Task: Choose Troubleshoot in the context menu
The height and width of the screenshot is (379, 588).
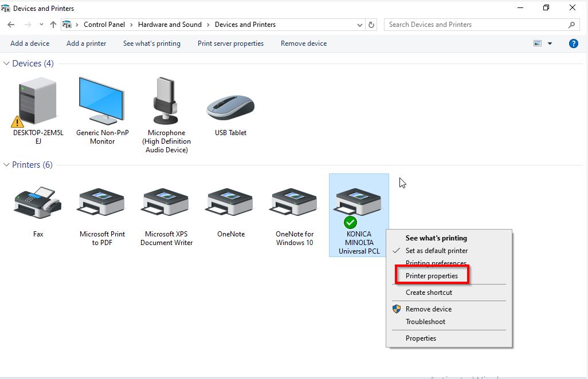Action: (425, 322)
